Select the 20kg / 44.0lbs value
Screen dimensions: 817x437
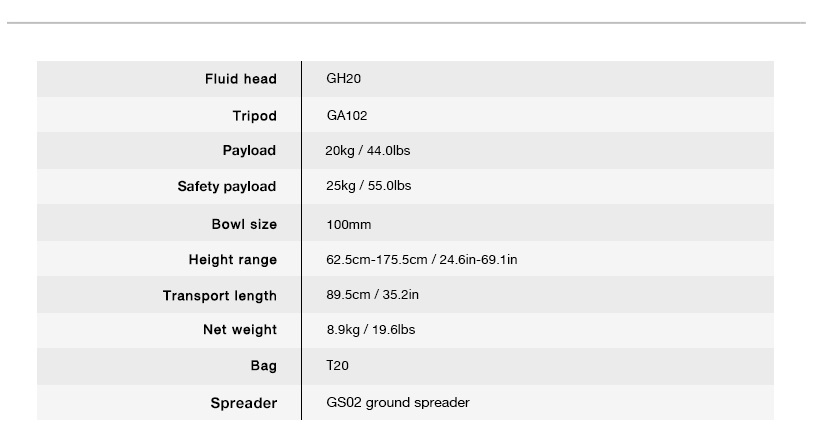point(368,151)
